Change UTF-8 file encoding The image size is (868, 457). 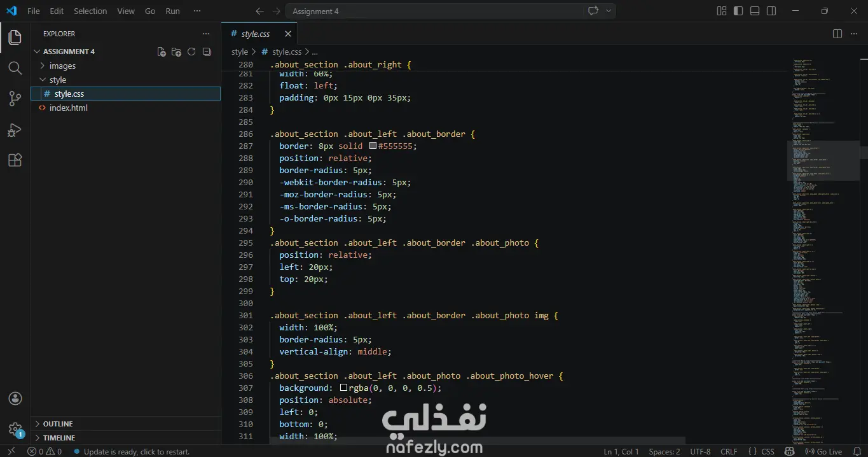coord(700,451)
